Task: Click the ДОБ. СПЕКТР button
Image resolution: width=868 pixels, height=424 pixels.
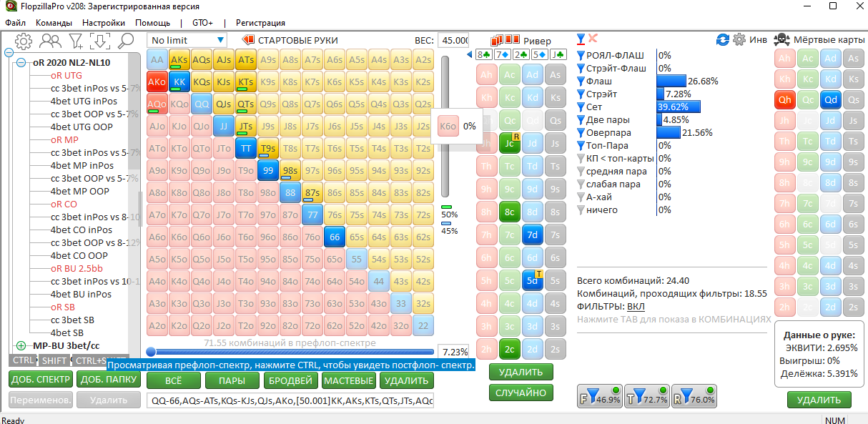Action: click(x=39, y=379)
